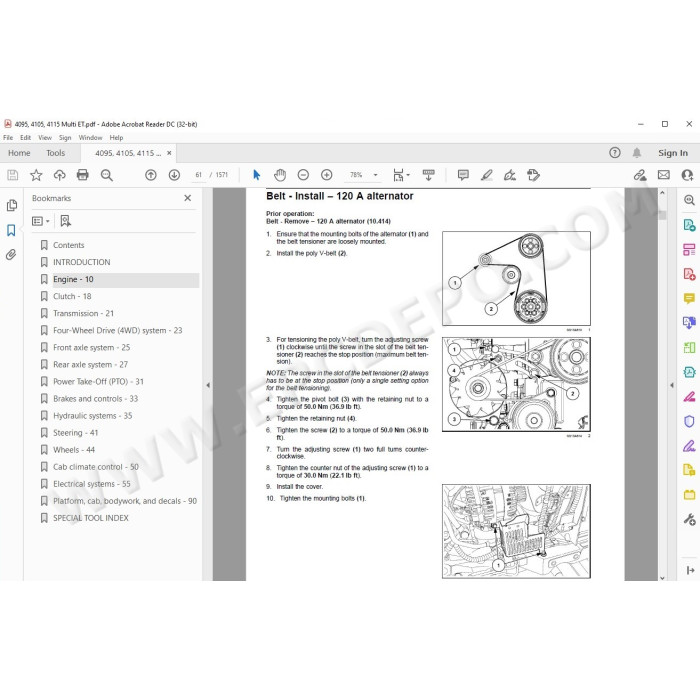
Task: Open the Electrical systems - 55 bookmark
Action: [x=92, y=484]
